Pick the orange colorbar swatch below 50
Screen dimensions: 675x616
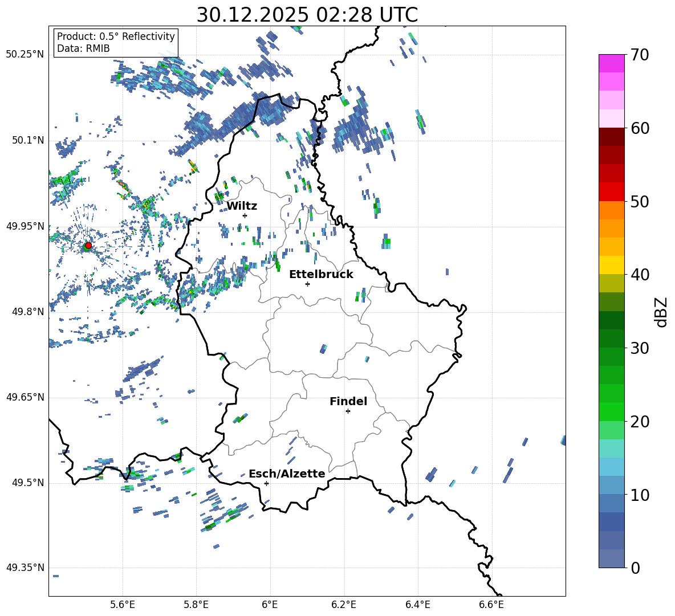tap(611, 210)
